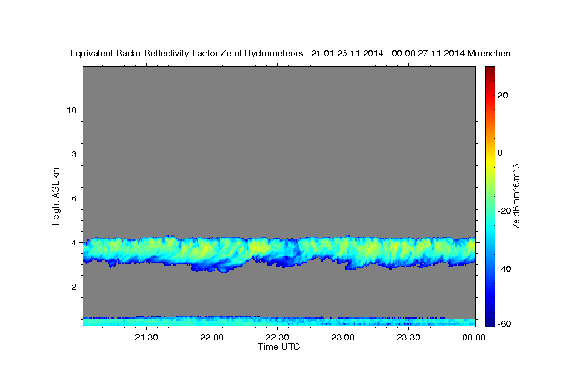Screen dimensions: 588x392
Task: Click the height tick label '4'
Action: [x=73, y=243]
